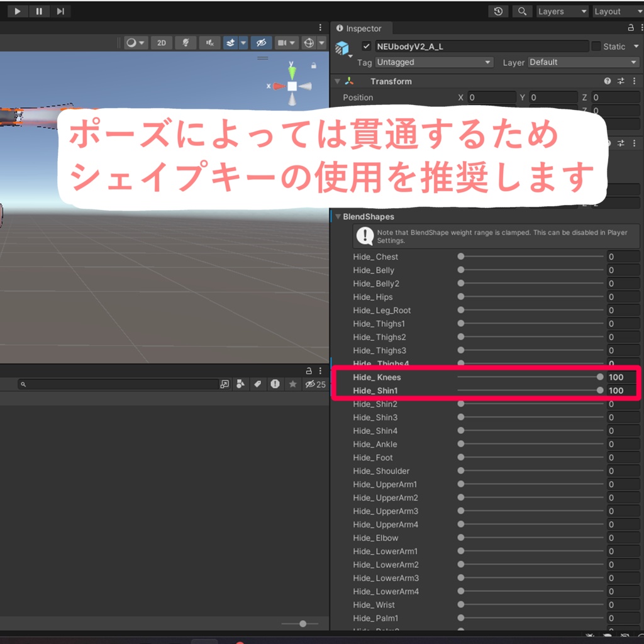Toggle scene effects button
Image resolution: width=644 pixels, height=644 pixels.
pos(230,43)
